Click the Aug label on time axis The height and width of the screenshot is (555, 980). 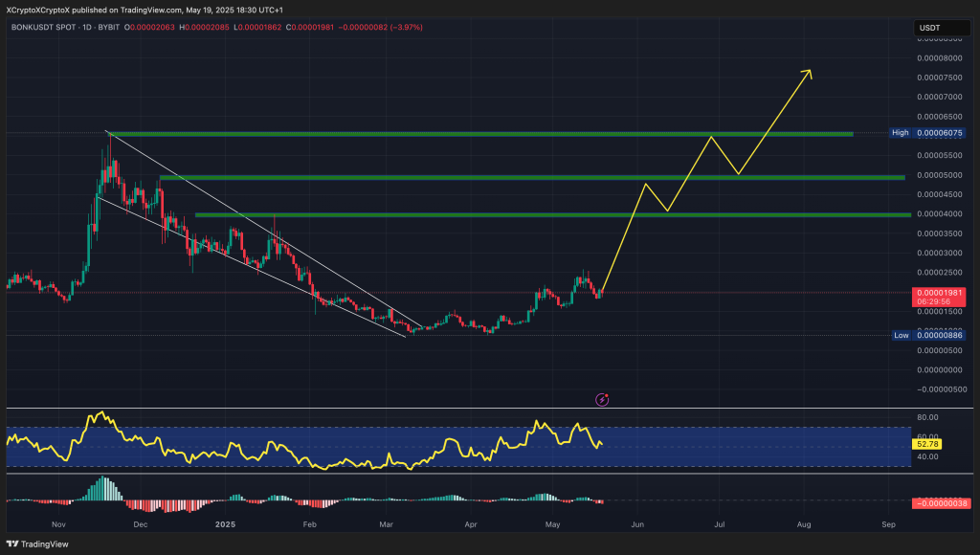coord(804,524)
